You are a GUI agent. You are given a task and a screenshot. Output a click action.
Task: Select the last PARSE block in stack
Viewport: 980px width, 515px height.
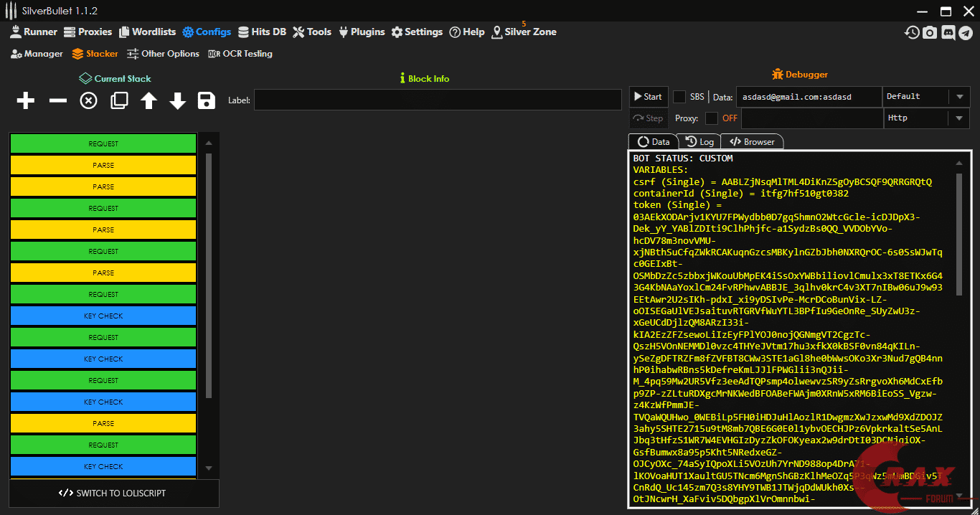[103, 424]
